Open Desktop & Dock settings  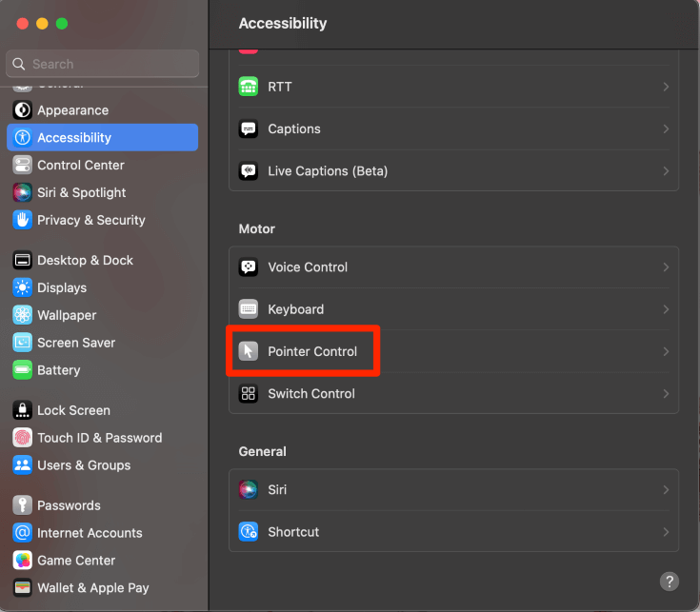tap(85, 260)
